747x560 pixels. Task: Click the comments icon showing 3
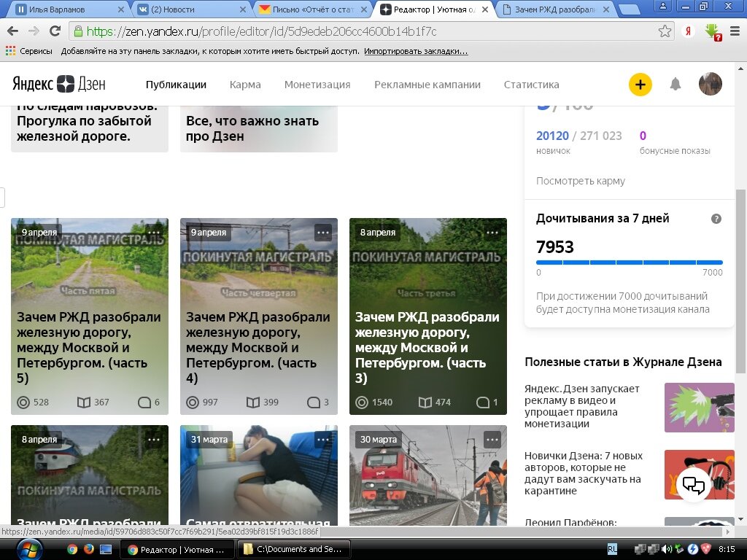coord(314,402)
